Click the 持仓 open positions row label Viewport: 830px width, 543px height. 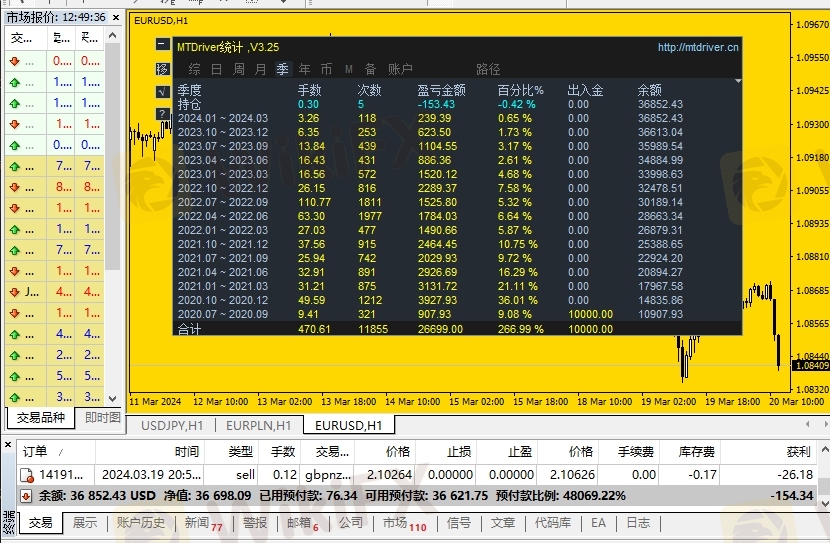(x=189, y=104)
